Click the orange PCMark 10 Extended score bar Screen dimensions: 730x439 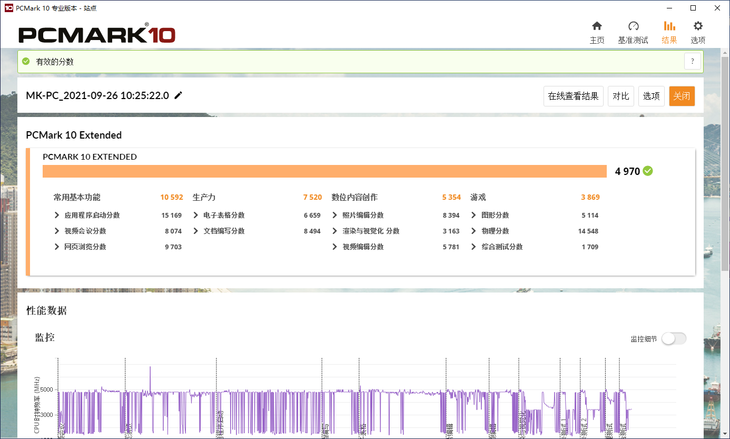pos(324,171)
